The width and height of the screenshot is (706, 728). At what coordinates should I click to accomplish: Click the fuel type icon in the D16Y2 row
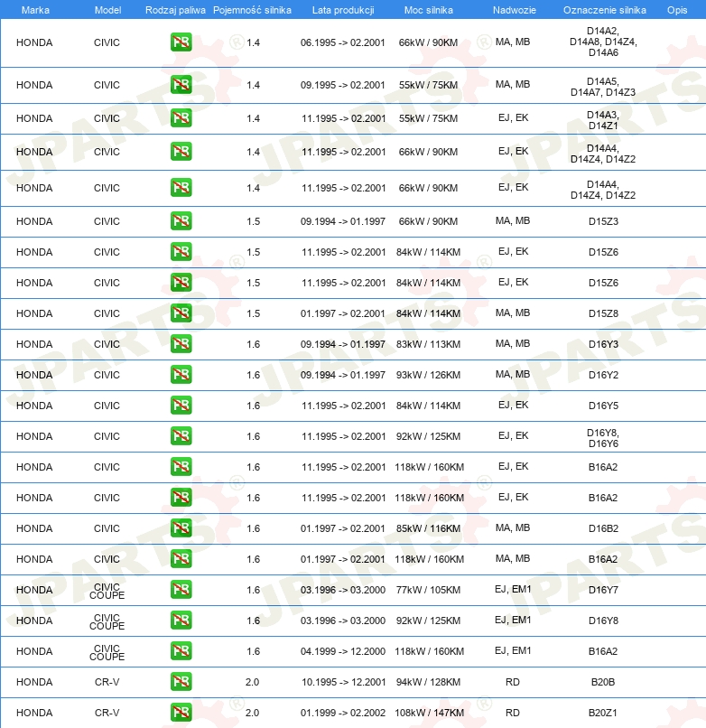(x=181, y=374)
